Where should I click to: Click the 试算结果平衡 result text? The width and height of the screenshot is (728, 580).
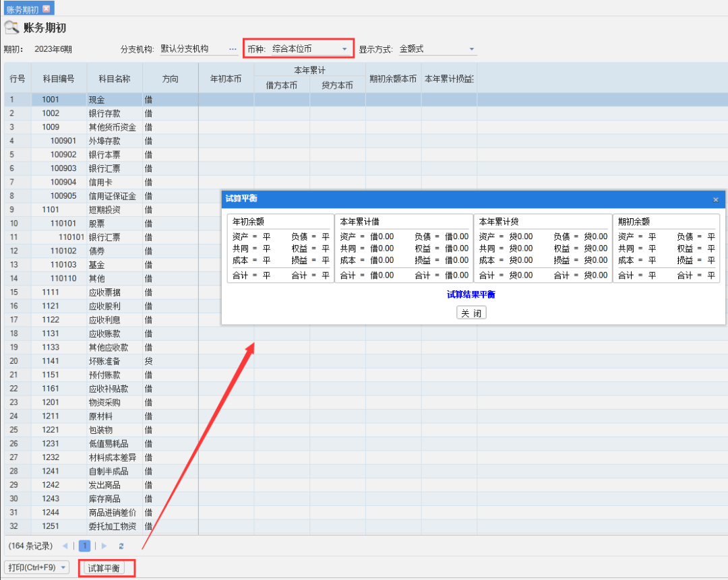click(x=471, y=294)
